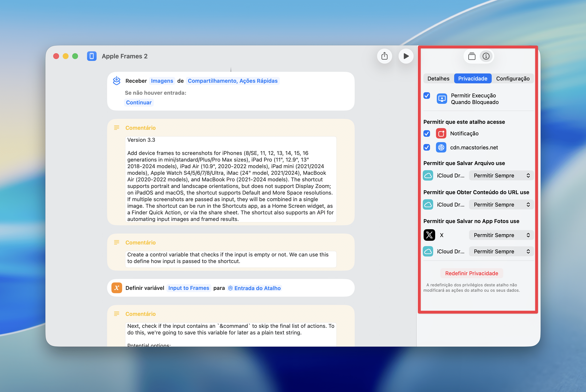Switch to the Configuração tab

pos(513,78)
